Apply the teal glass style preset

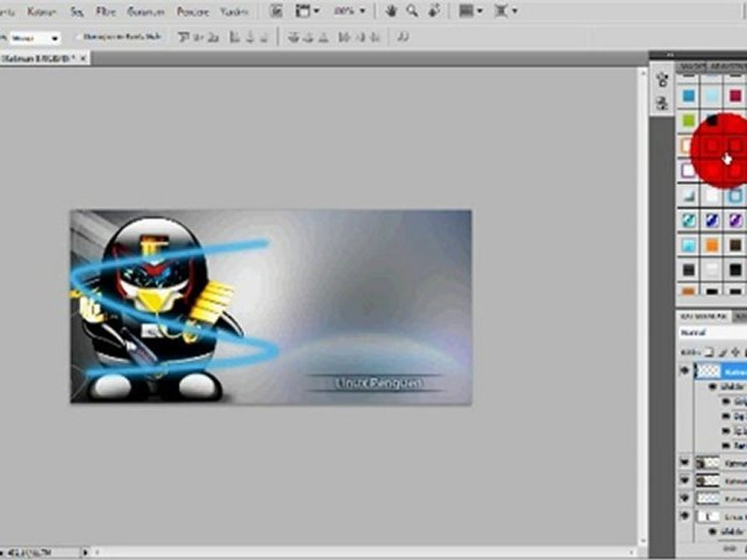tap(689, 220)
